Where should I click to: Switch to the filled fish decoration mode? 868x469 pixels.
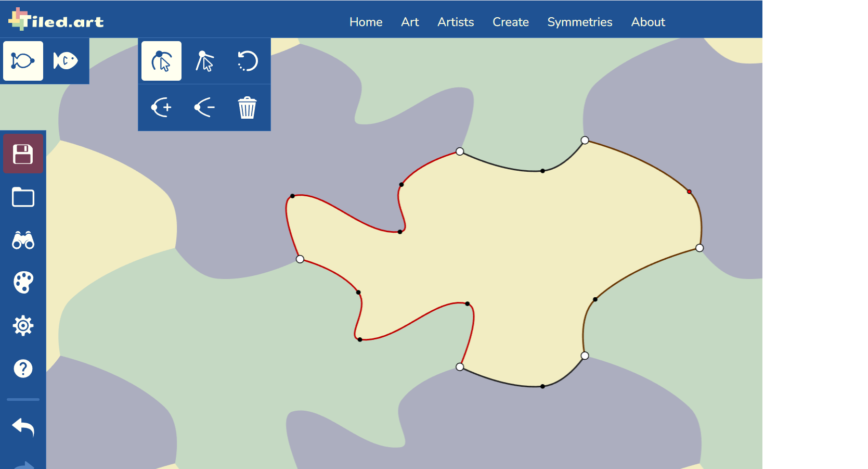click(66, 61)
